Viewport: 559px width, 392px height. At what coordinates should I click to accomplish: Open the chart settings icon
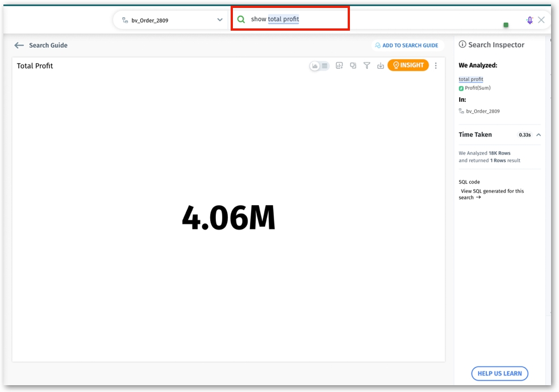pyautogui.click(x=339, y=66)
